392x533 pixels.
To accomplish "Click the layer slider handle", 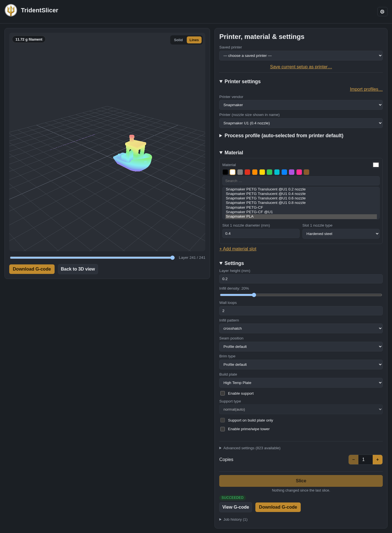I will click(x=172, y=258).
